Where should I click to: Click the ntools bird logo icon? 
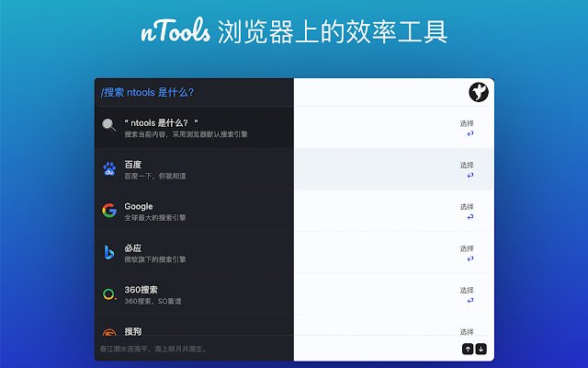(479, 92)
